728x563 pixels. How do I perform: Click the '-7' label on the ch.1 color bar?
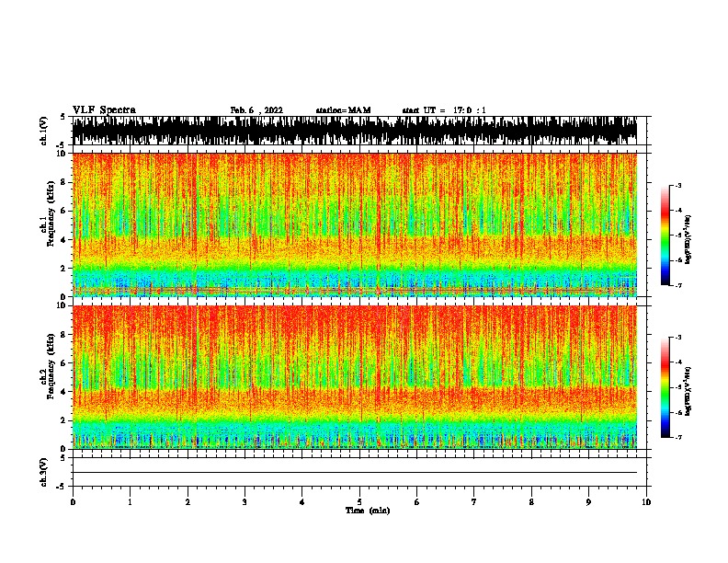pos(678,285)
